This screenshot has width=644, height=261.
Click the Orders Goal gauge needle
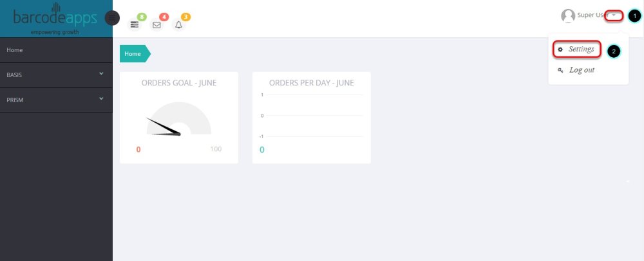click(x=163, y=127)
